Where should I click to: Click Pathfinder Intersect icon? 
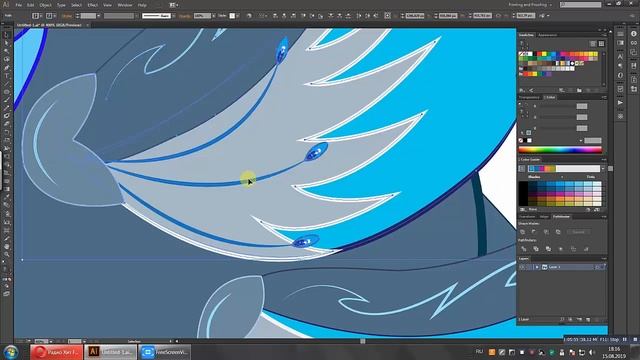[546, 232]
